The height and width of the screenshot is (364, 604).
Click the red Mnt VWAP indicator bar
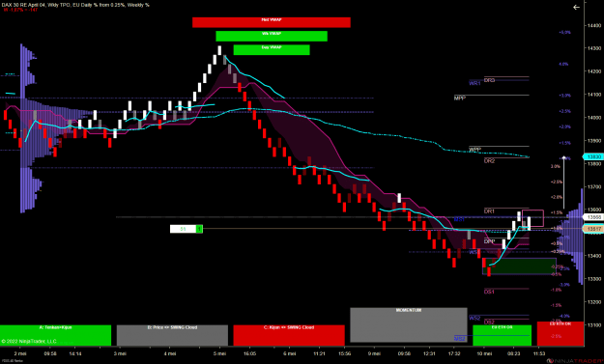272,22
